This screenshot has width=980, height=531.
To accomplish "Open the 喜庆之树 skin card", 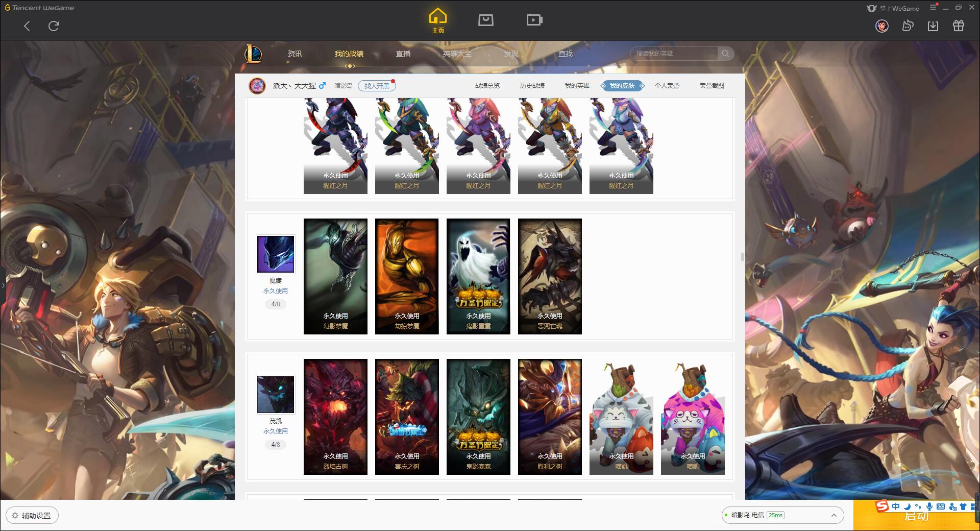I will [x=407, y=417].
